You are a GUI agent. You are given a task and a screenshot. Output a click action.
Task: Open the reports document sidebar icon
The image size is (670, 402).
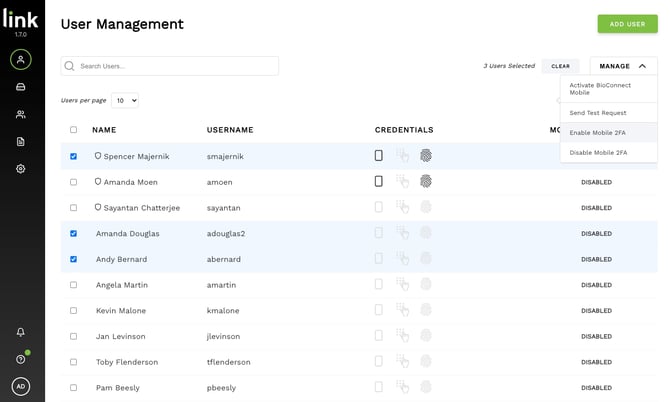[x=21, y=142]
